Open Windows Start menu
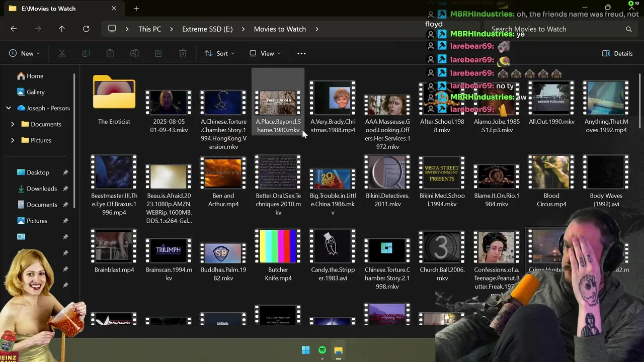 click(305, 350)
